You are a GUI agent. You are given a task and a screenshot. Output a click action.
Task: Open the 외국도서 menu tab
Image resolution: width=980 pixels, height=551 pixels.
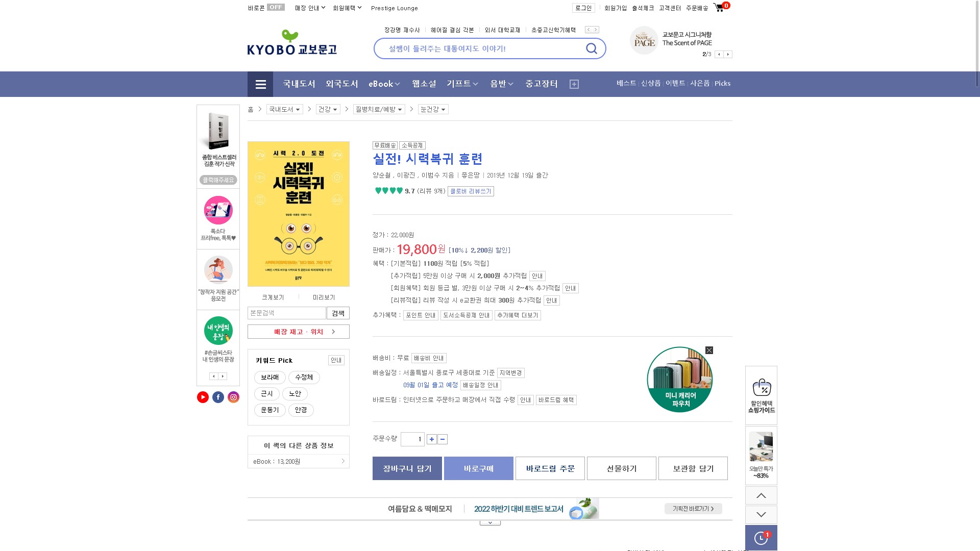click(x=342, y=84)
